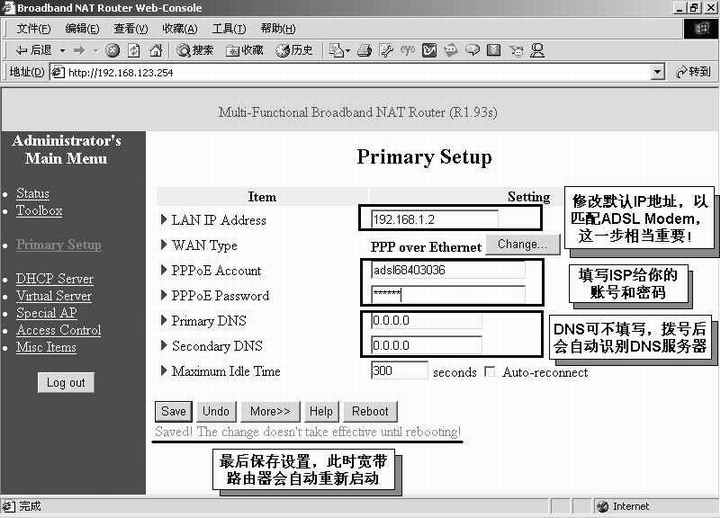Click the PPPoE Account input field
This screenshot has width=720, height=518.
448,270
